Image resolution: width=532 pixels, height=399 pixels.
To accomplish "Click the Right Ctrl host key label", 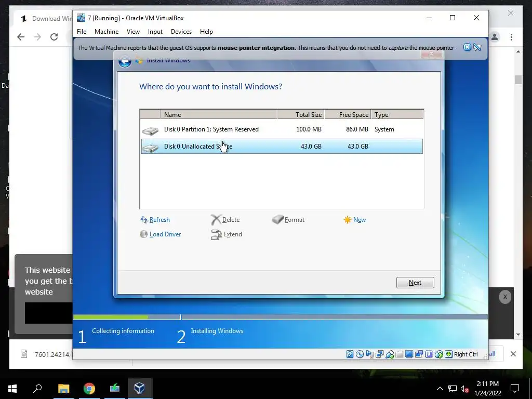I will click(466, 354).
